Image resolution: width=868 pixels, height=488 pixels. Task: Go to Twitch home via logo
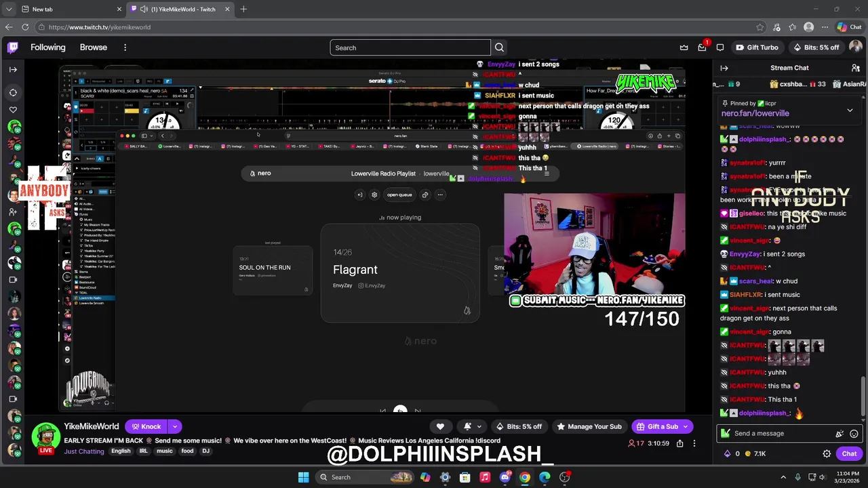pyautogui.click(x=13, y=47)
